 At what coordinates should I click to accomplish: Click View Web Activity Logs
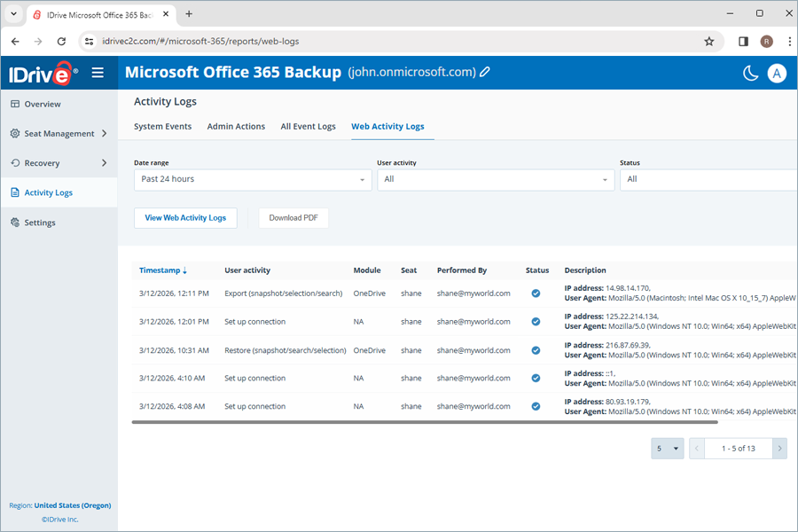[x=185, y=217]
